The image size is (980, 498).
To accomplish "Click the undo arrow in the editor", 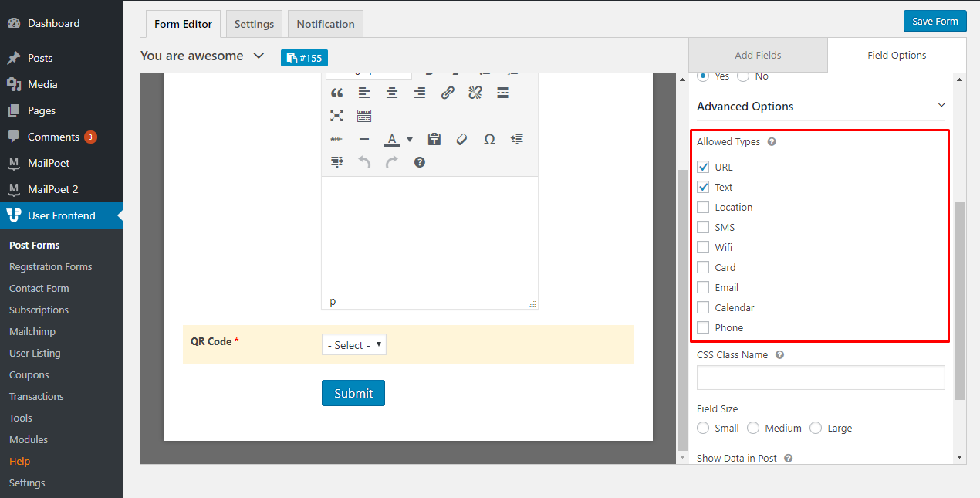I will (x=364, y=162).
